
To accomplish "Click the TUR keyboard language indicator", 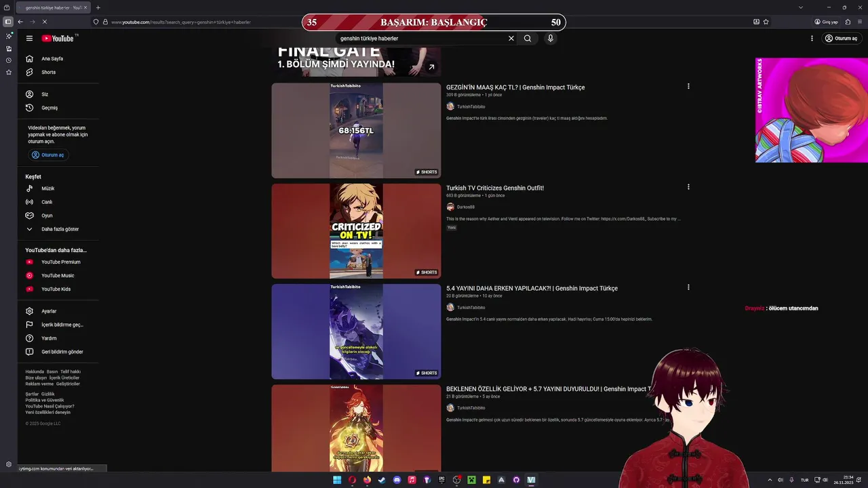I will pos(805,480).
